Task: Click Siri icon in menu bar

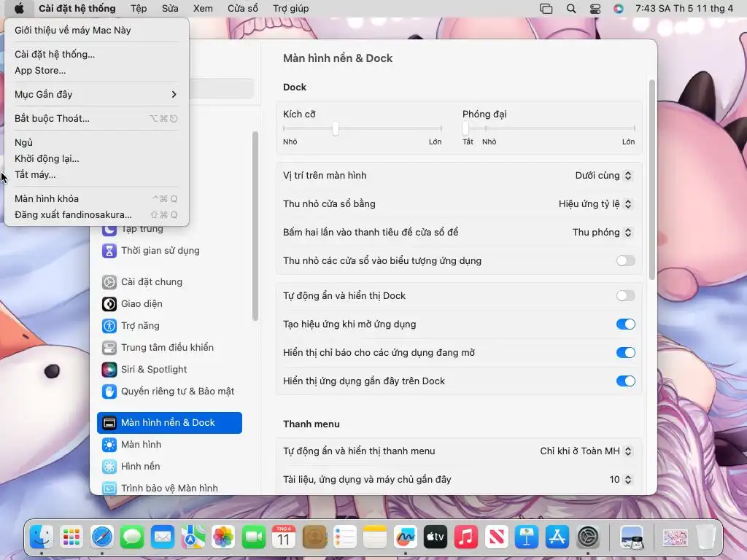Action: point(619,9)
